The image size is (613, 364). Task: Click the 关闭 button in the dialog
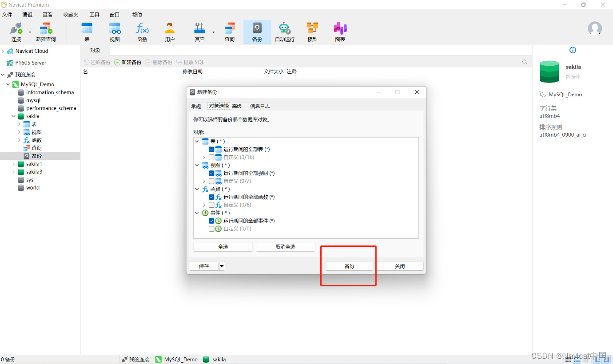coord(400,266)
